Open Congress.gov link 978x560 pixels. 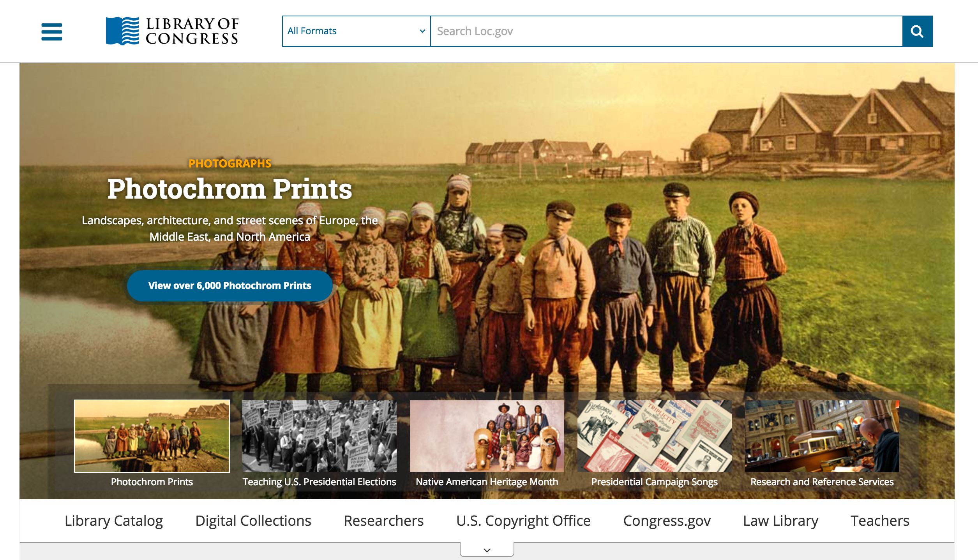click(667, 521)
